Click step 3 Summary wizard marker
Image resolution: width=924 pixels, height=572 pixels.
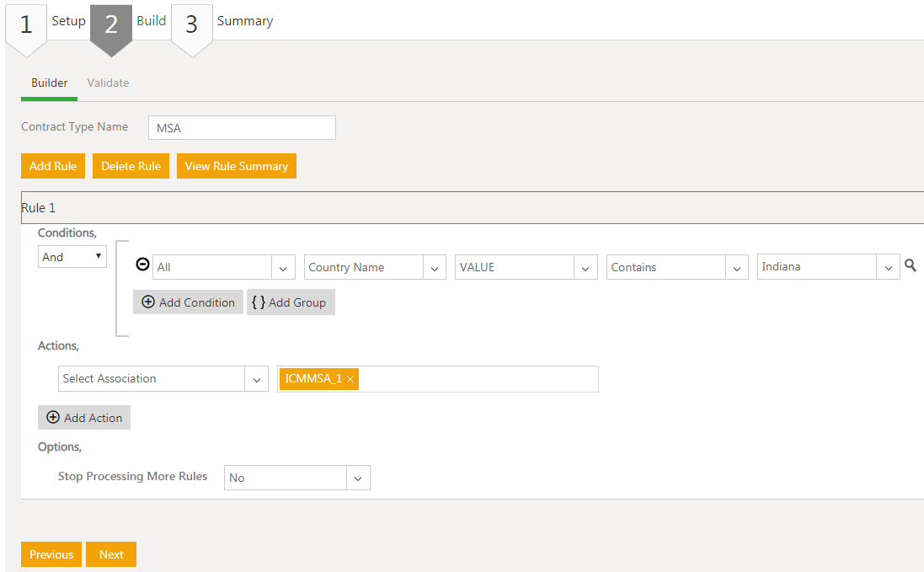click(191, 26)
